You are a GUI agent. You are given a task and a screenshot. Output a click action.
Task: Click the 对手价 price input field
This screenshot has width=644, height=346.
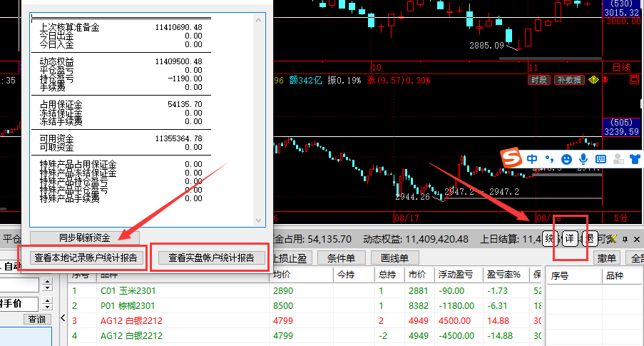(x=19, y=304)
